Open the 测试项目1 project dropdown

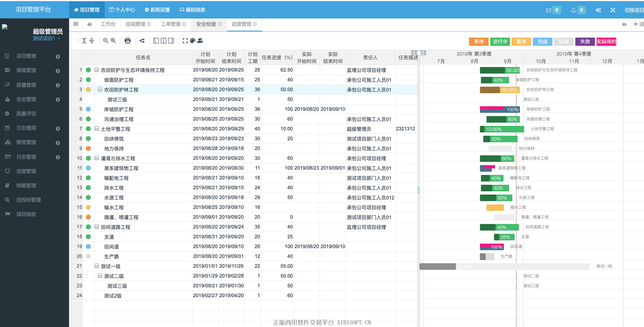point(46,38)
